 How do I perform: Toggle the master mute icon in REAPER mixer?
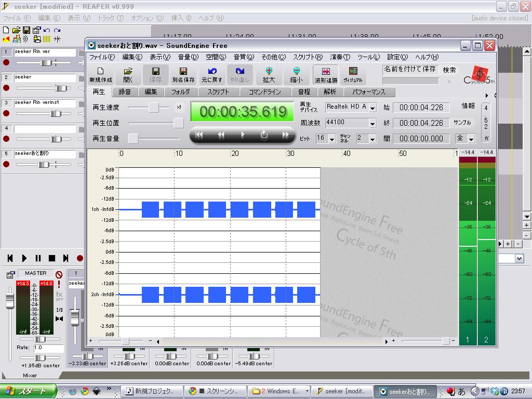(x=59, y=274)
